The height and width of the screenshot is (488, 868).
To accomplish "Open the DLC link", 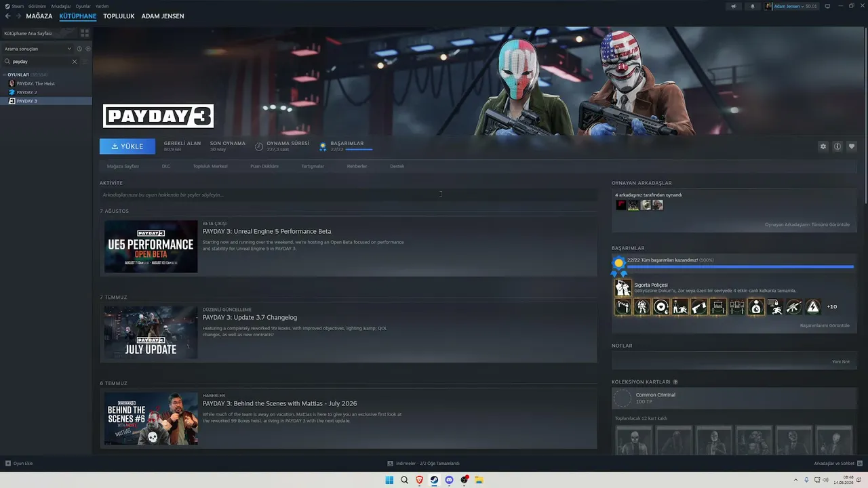I will coord(166,166).
